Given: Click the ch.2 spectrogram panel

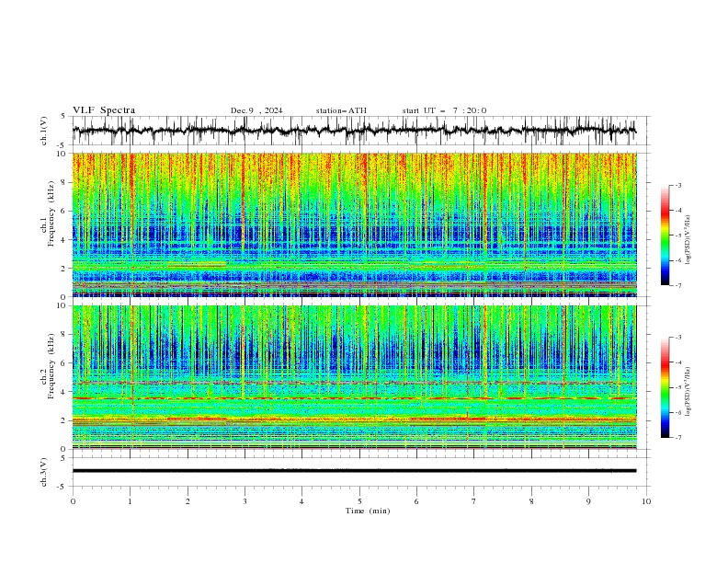Looking at the screenshot, I should [x=354, y=377].
